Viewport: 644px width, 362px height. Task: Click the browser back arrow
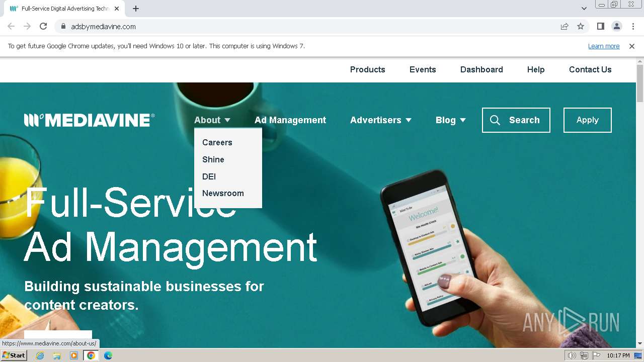pyautogui.click(x=11, y=26)
